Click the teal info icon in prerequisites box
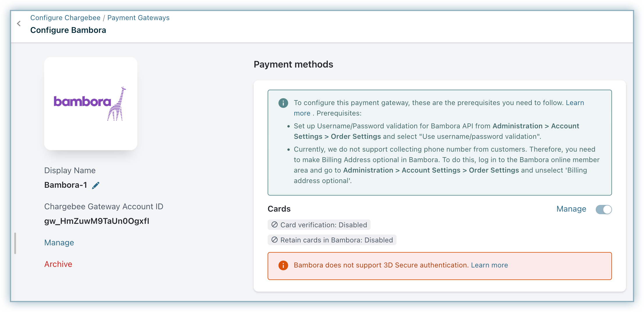Image resolution: width=644 pixels, height=312 pixels. tap(283, 103)
